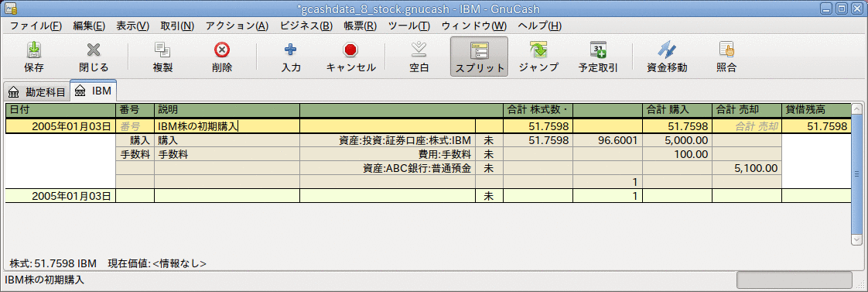The image size is (868, 292).
Task: Click the 100.00 fee amount cell
Action: (x=676, y=155)
